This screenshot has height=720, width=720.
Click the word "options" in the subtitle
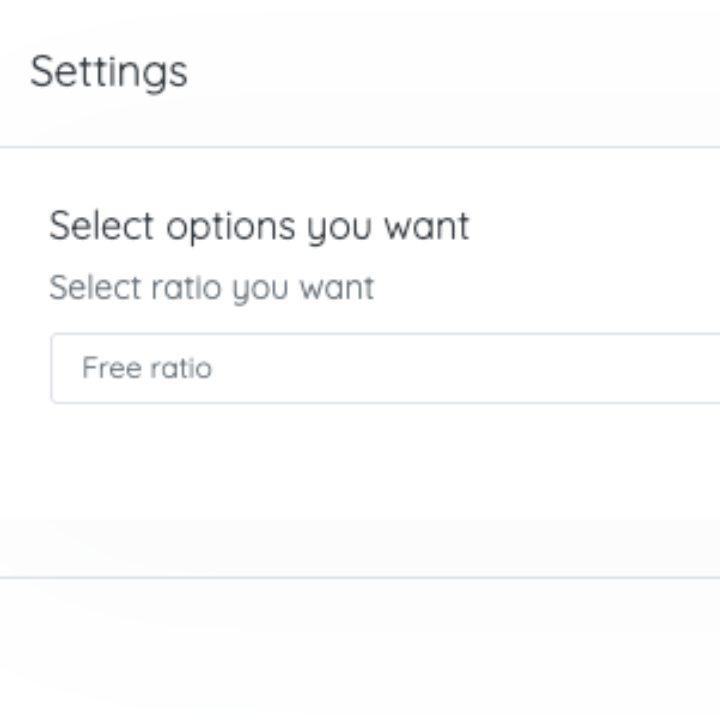tap(231, 226)
